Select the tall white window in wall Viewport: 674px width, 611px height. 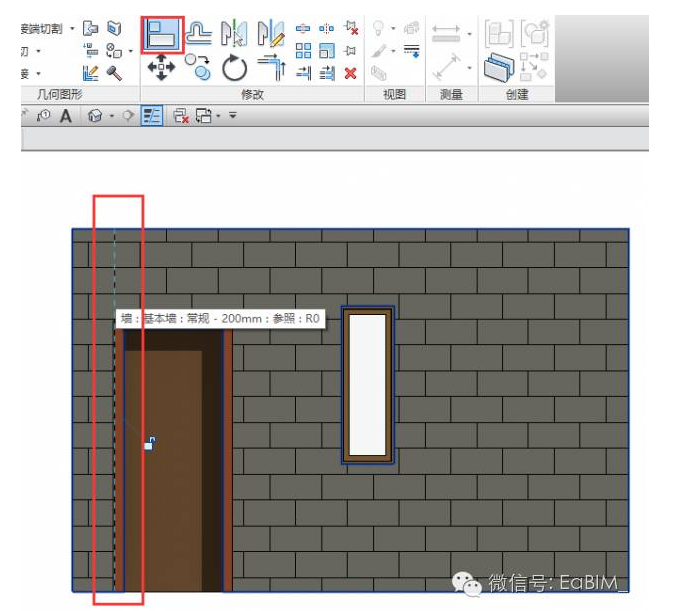point(368,385)
